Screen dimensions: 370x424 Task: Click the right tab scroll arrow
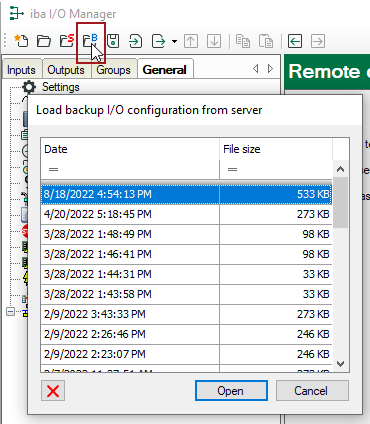click(270, 69)
